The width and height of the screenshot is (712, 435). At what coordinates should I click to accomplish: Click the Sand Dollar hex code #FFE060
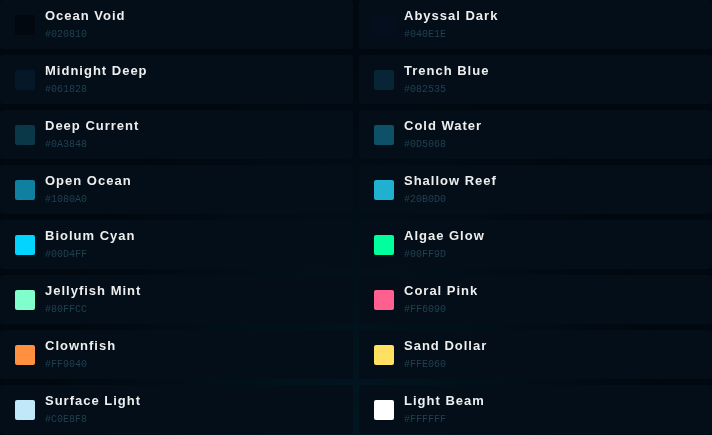pos(425,364)
